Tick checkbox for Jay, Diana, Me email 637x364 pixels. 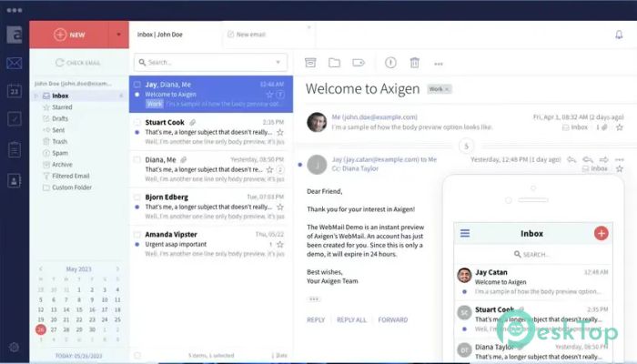pyautogui.click(x=137, y=85)
